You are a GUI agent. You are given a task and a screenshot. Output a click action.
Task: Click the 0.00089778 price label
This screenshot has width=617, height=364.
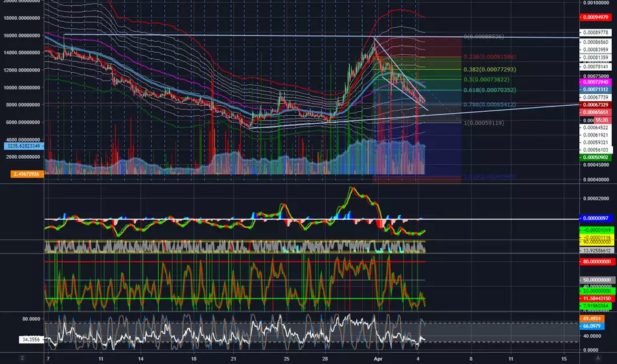point(596,32)
